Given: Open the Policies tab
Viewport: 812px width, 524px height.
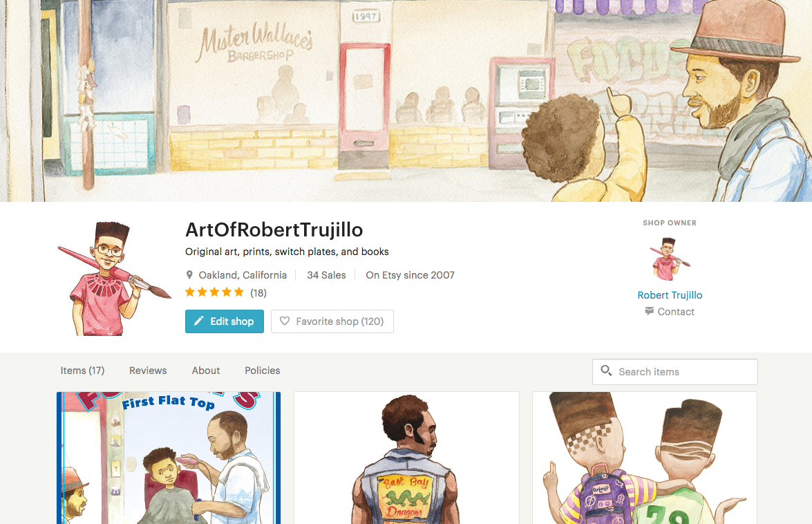Looking at the screenshot, I should pos(263,371).
